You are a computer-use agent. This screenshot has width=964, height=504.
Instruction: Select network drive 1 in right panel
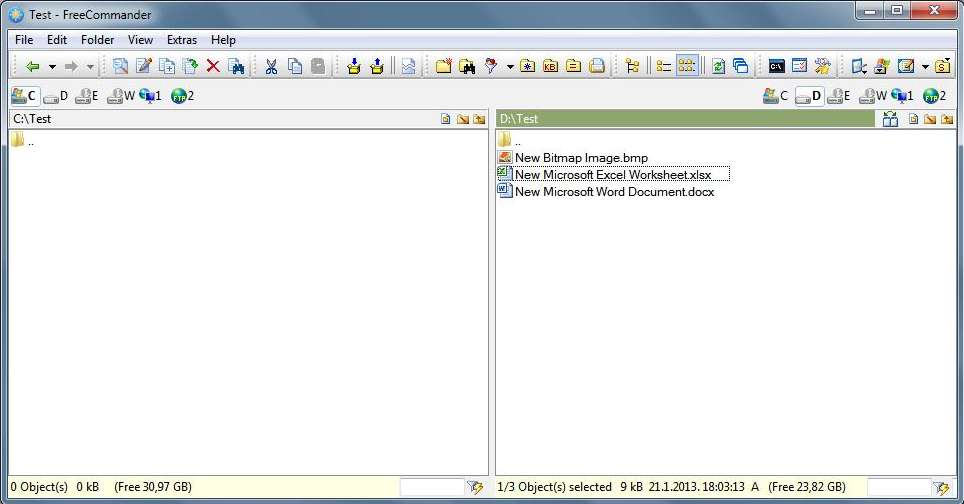point(903,96)
